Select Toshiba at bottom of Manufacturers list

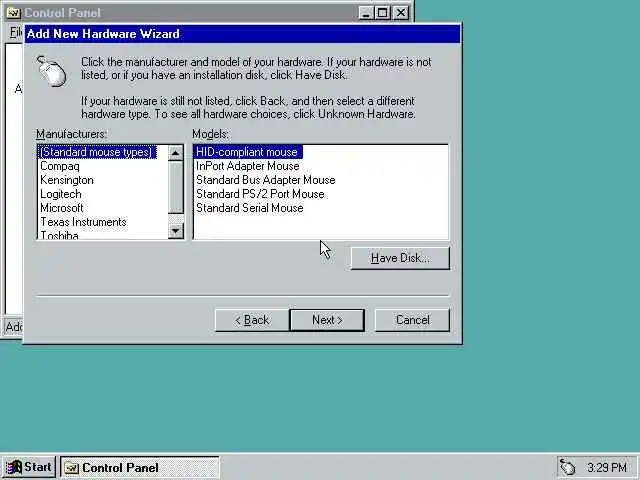click(x=59, y=235)
